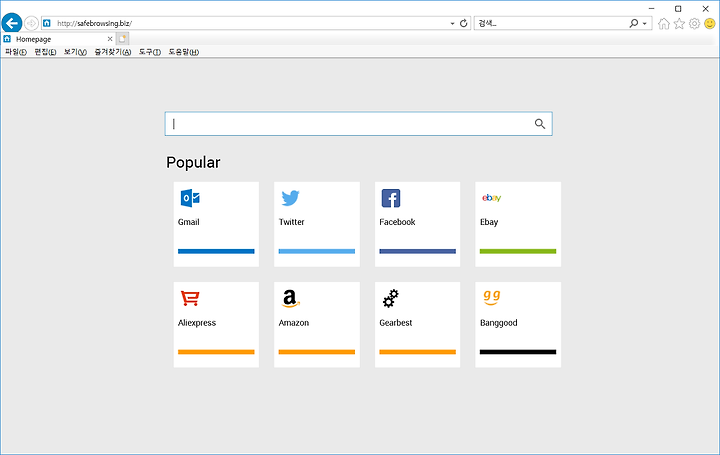The height and width of the screenshot is (455, 720).
Task: Open the Aliexpress link label
Action: (x=197, y=323)
